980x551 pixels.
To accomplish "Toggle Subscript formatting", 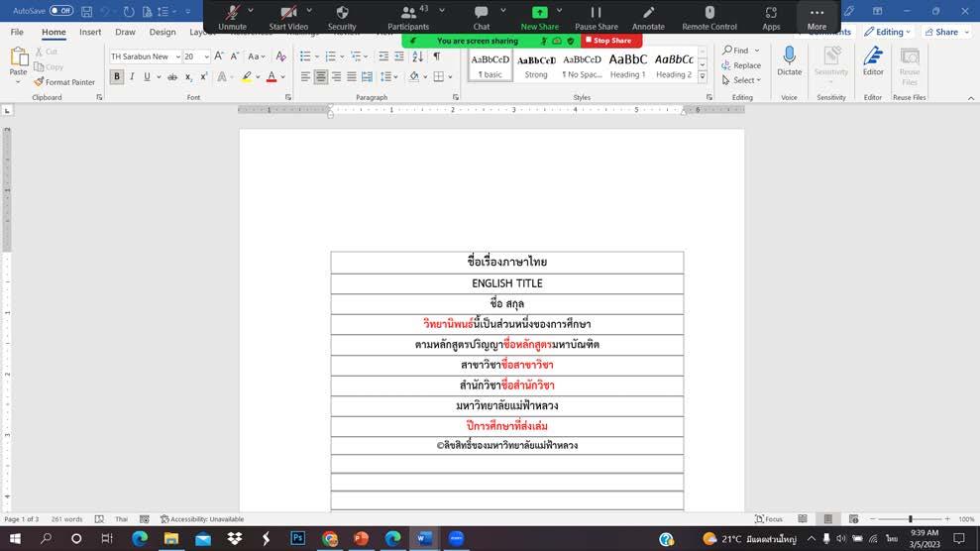I will 188,77.
